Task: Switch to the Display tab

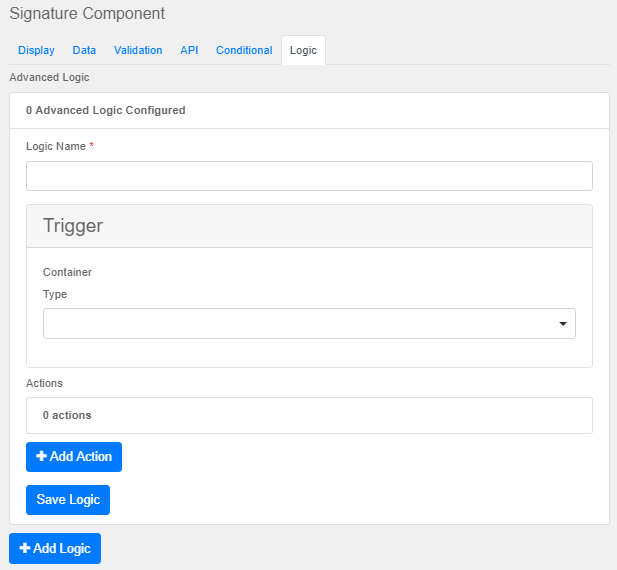Action: click(36, 50)
